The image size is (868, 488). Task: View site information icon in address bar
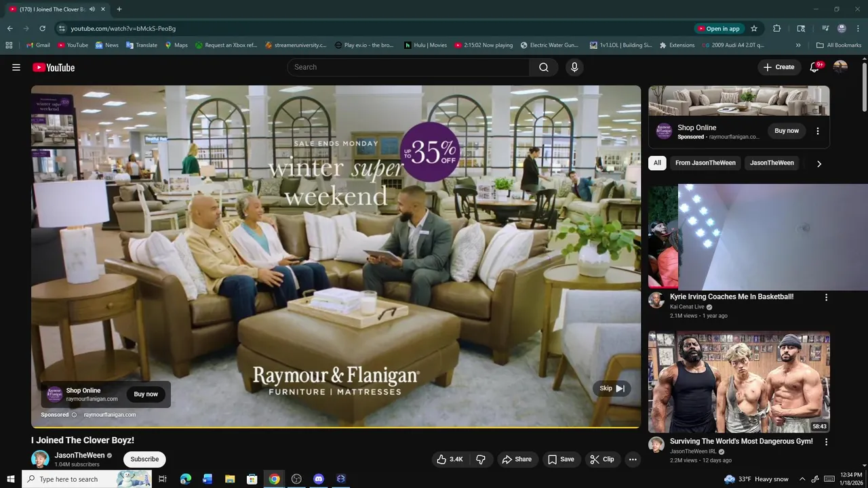coord(62,28)
